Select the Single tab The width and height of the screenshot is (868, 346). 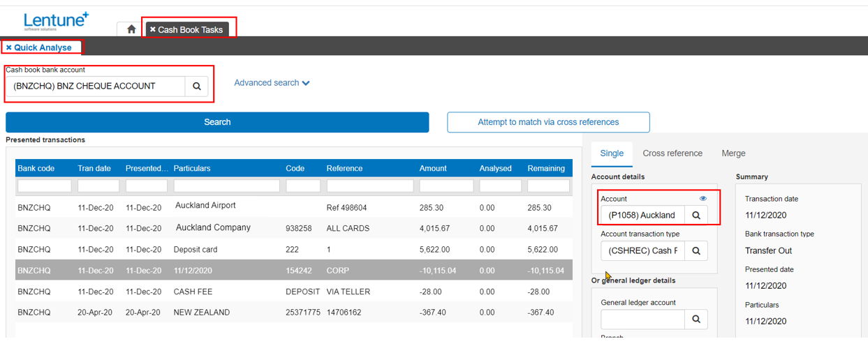coord(612,153)
